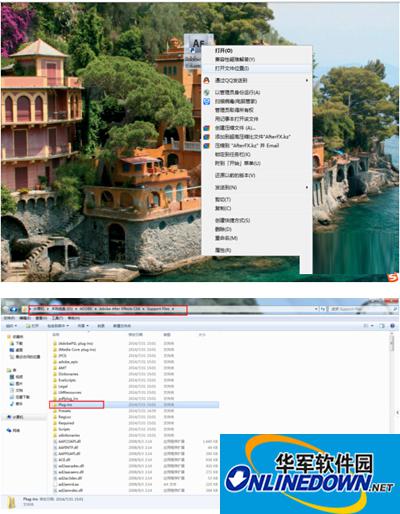The image size is (400, 514).
Task: Select the Plug-ins folder row
Action: coord(135,405)
